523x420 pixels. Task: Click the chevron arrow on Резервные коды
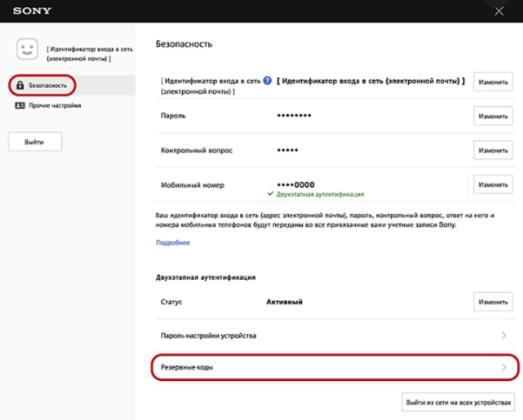pyautogui.click(x=504, y=368)
